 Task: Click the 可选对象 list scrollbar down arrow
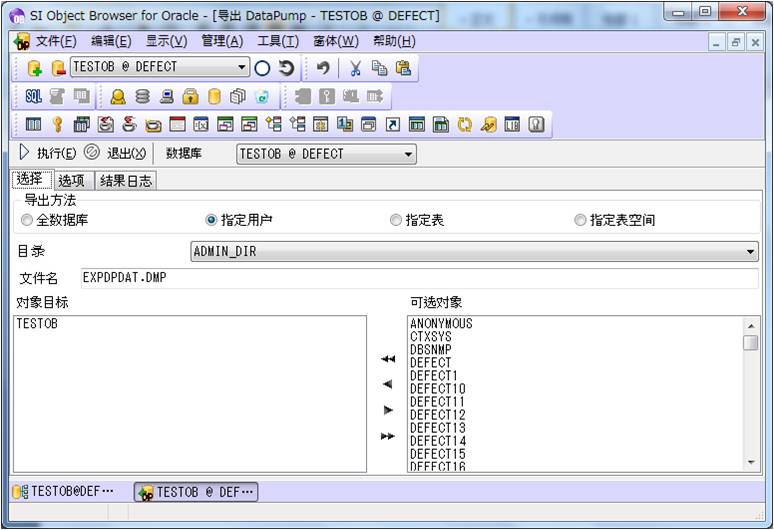[751, 462]
